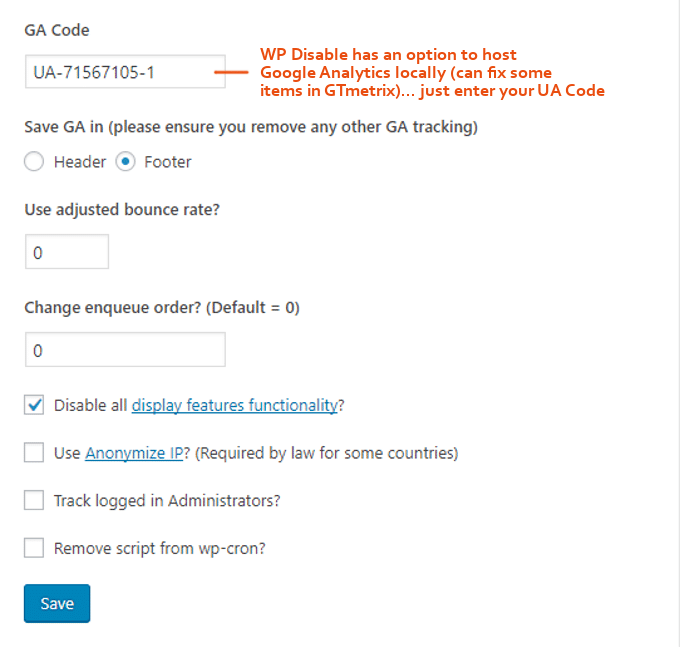Click the blue Save button
680x647 pixels.
(57, 603)
